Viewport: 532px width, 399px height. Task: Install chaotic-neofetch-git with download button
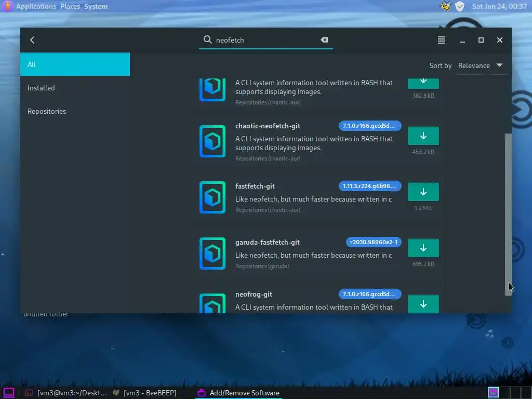pos(423,136)
